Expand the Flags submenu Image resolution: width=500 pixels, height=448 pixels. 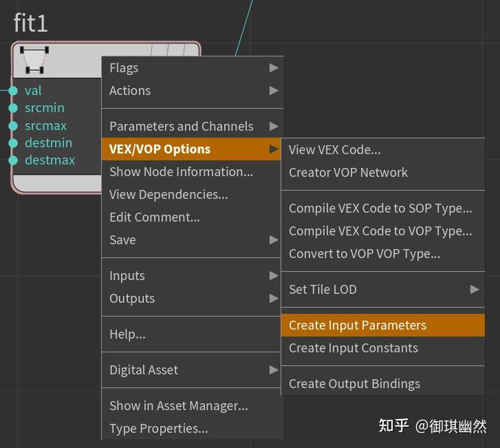click(193, 67)
